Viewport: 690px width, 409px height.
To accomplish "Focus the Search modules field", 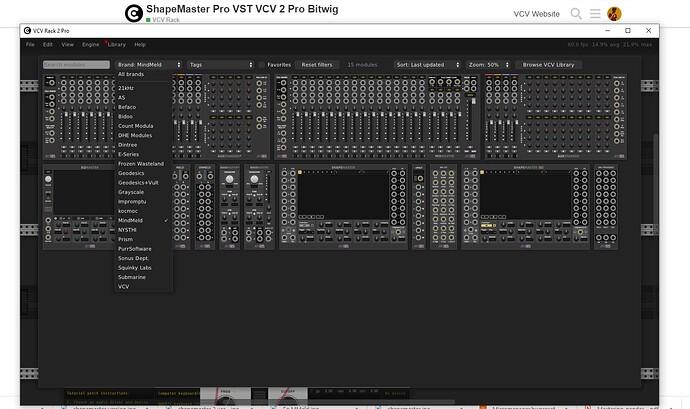I will pyautogui.click(x=77, y=65).
